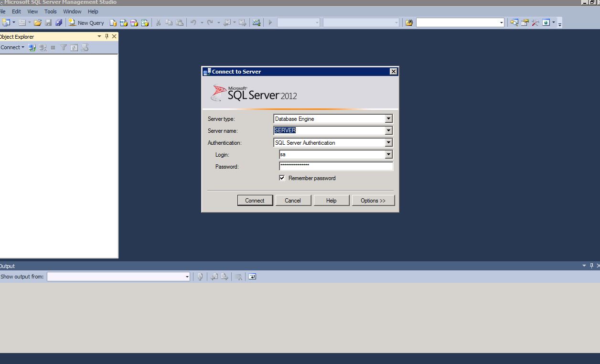Open the Activity Monitor icon
600x364 pixels.
click(x=257, y=22)
